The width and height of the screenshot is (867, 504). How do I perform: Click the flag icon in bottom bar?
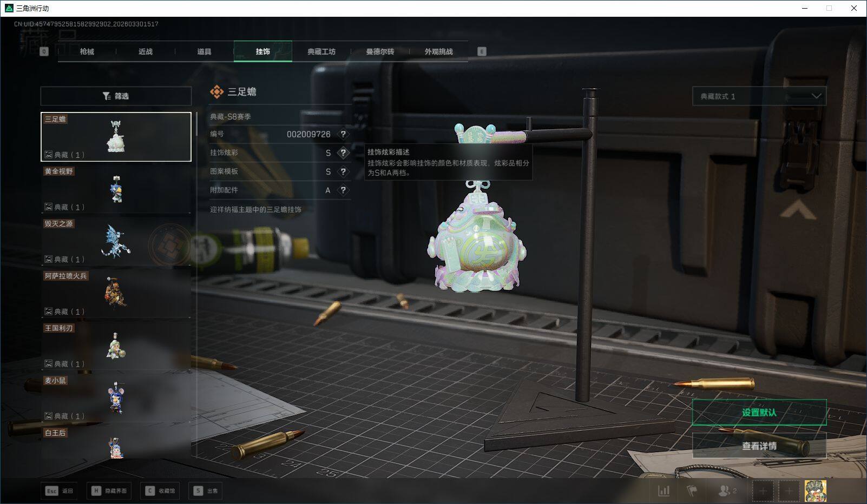click(x=692, y=490)
